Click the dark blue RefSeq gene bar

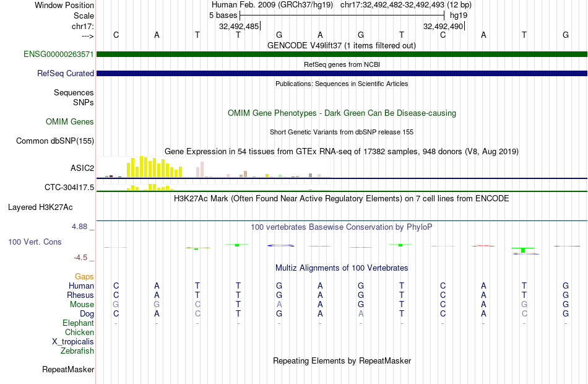tap(342, 73)
